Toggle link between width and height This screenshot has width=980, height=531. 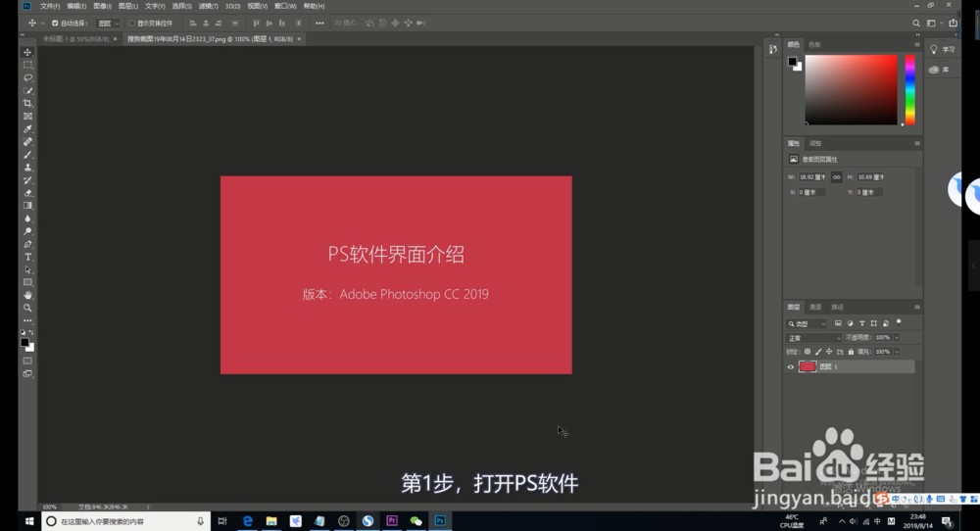(836, 176)
